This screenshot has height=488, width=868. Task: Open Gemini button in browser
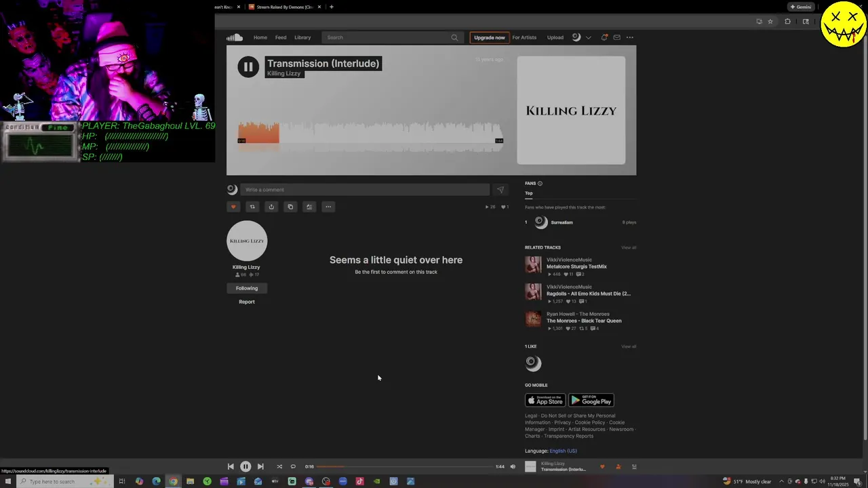tap(801, 7)
